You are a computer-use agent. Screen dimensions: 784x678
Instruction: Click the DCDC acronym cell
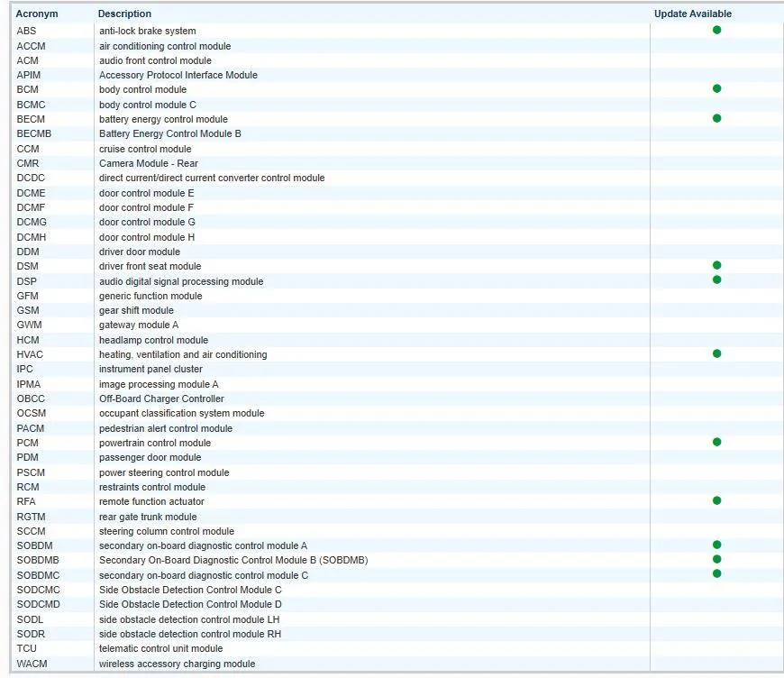click(31, 178)
